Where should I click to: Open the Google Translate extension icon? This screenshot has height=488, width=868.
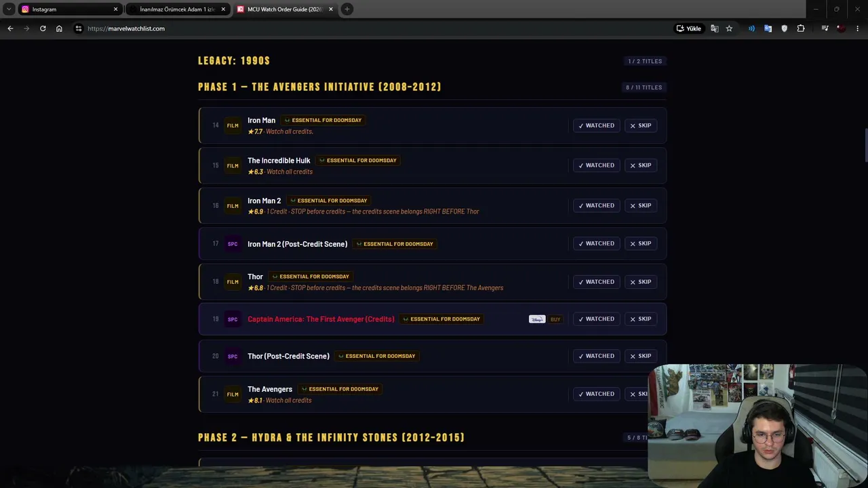(768, 28)
